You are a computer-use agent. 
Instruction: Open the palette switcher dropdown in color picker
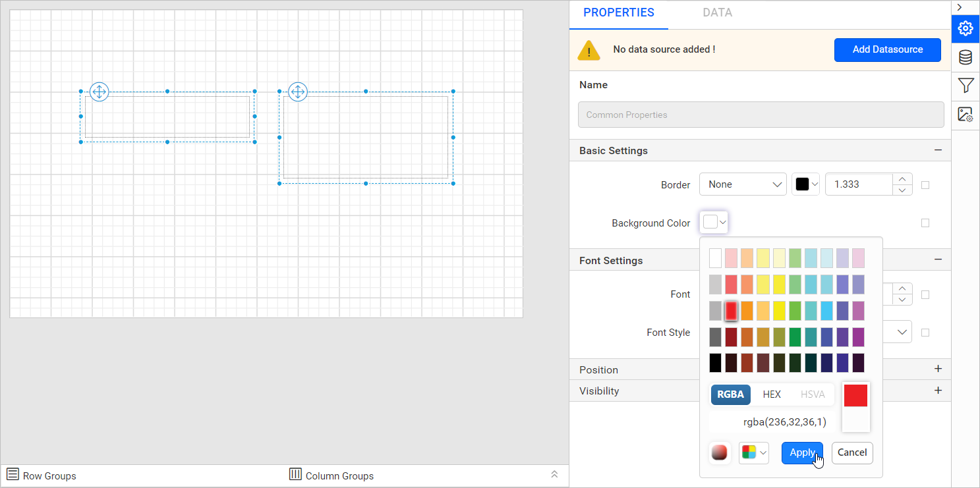pos(753,452)
